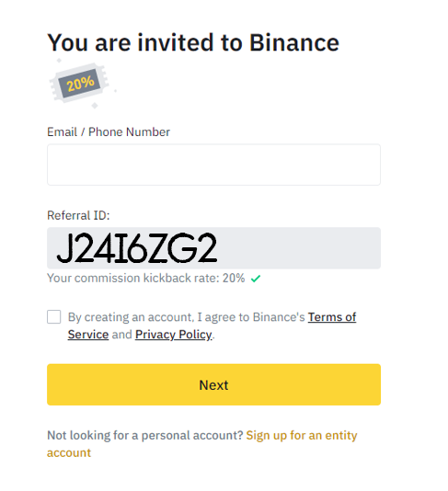Click the 20% coupon ticket icon
This screenshot has height=491, width=448.
pyautogui.click(x=80, y=84)
